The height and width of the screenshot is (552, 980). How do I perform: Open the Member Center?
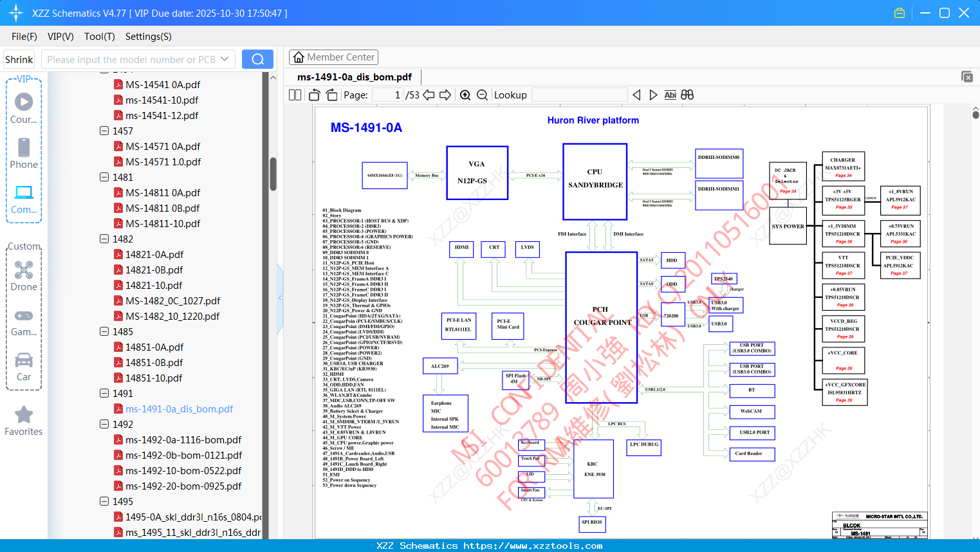click(333, 57)
